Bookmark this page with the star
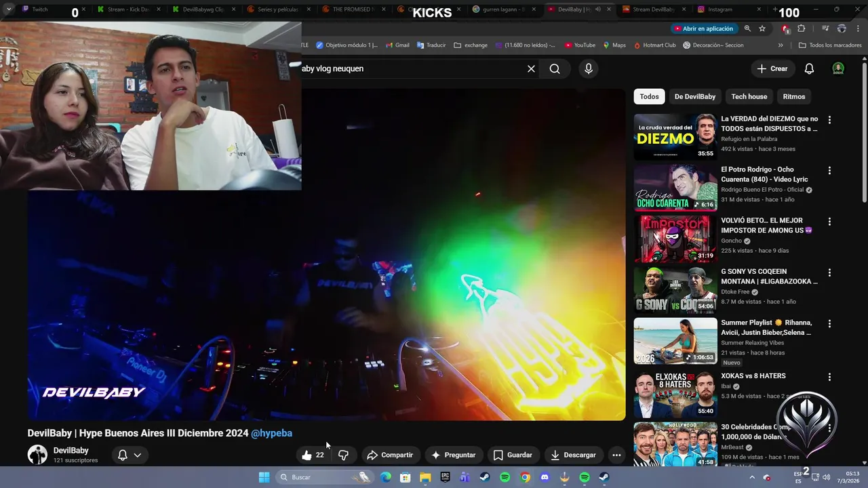Viewport: 868px width, 488px height. point(762,28)
